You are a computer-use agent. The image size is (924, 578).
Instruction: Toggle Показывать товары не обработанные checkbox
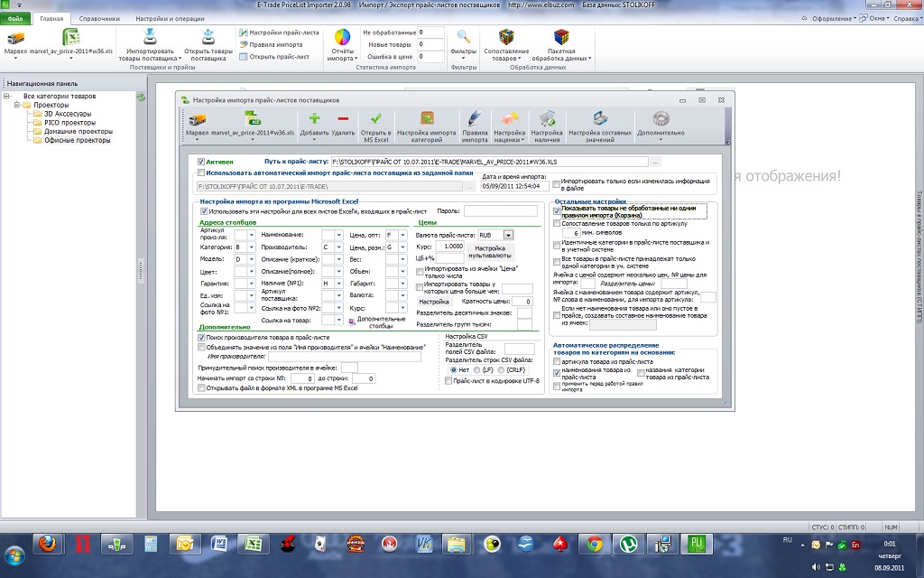[x=557, y=211]
